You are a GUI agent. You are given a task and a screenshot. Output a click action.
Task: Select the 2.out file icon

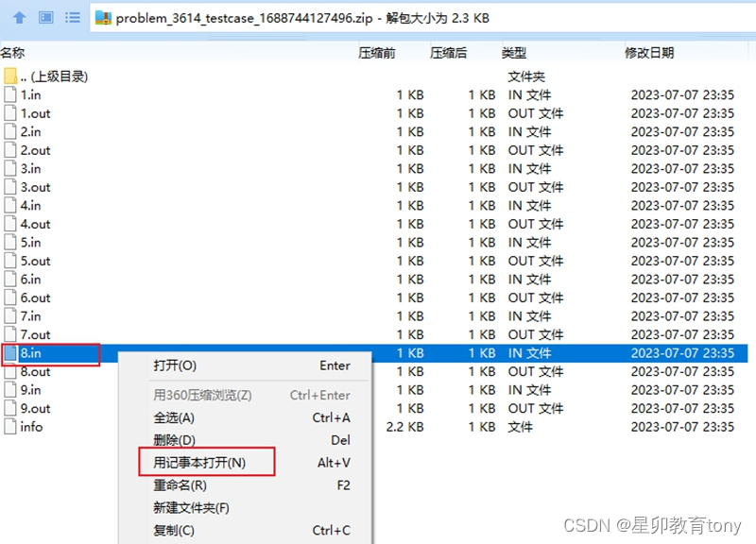10,150
